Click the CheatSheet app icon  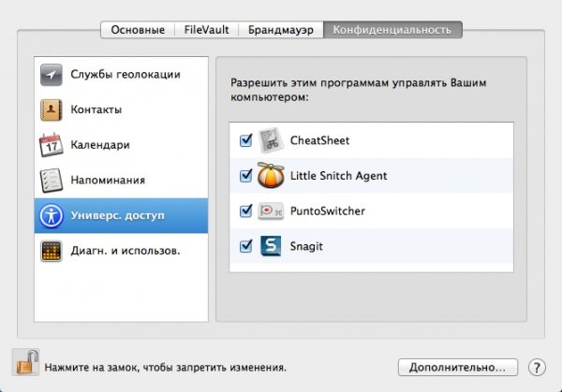pyautogui.click(x=271, y=140)
